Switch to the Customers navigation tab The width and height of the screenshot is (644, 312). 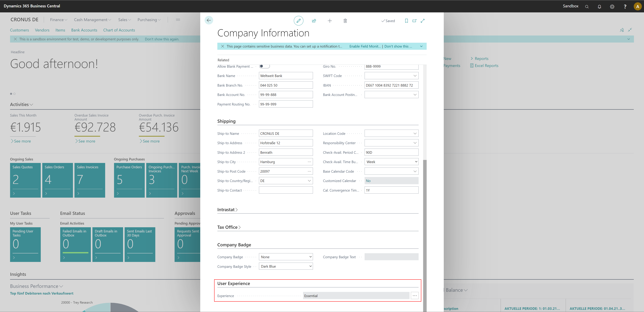[x=19, y=30]
